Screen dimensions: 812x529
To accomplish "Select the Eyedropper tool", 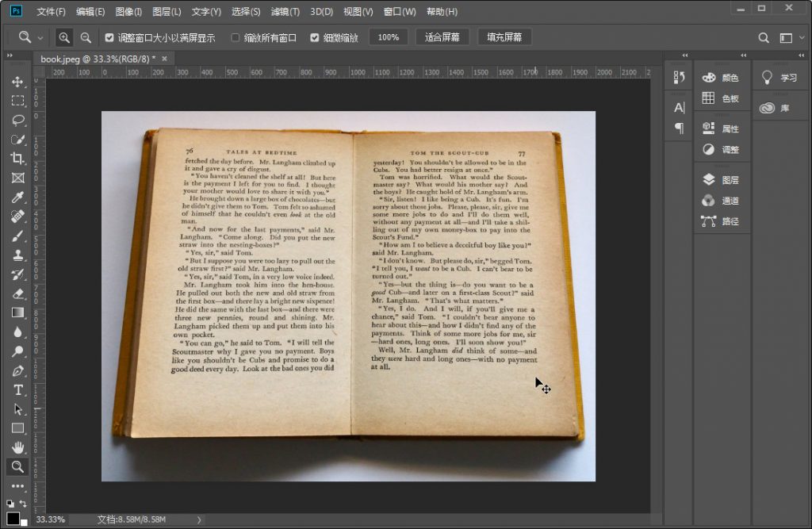I will pyautogui.click(x=17, y=197).
